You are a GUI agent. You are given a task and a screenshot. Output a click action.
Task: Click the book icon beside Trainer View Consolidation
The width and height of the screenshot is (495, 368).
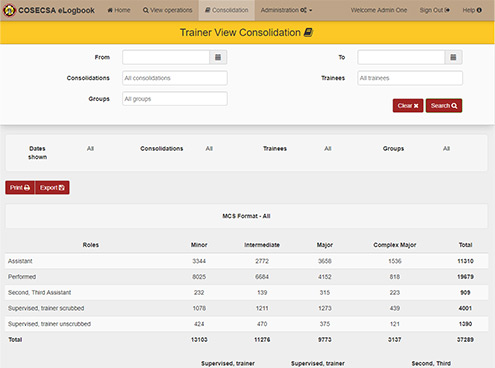(x=308, y=32)
